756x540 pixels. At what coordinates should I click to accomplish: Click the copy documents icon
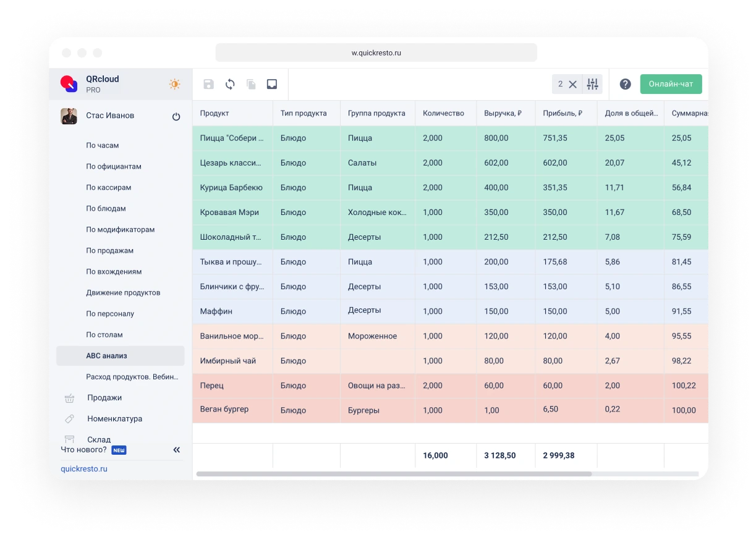[251, 84]
